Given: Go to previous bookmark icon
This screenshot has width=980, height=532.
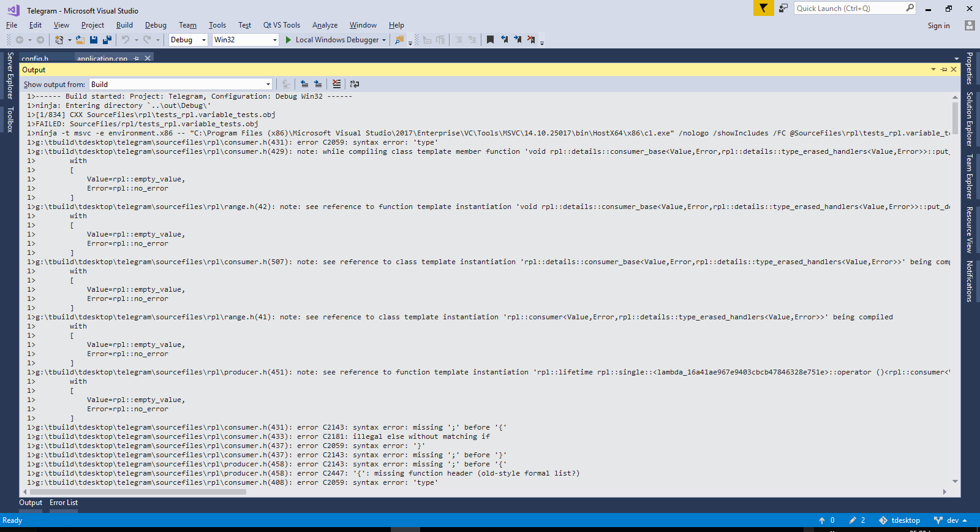Looking at the screenshot, I should [x=504, y=40].
